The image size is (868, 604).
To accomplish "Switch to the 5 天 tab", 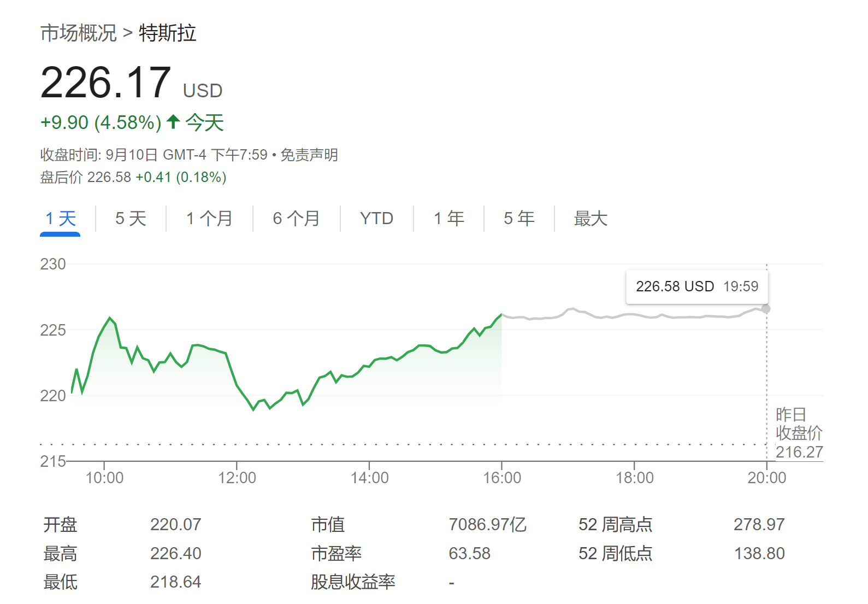I will point(131,219).
